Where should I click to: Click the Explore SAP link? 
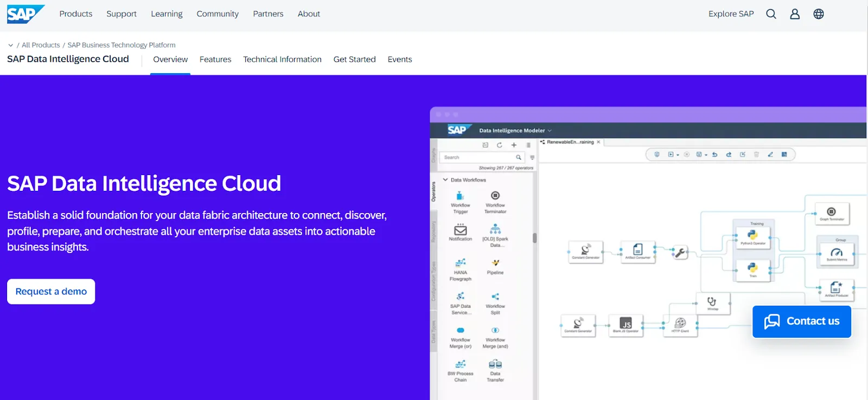pos(731,14)
